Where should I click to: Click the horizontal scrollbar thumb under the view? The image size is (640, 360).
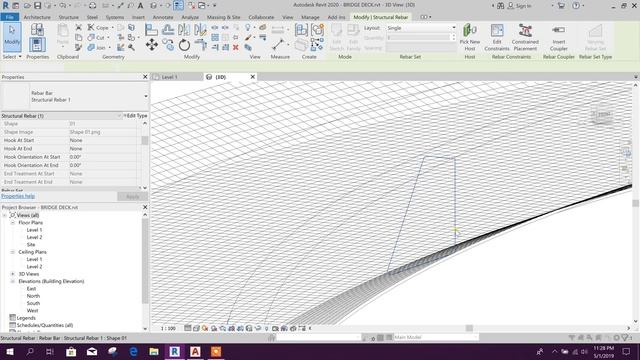[469, 328]
